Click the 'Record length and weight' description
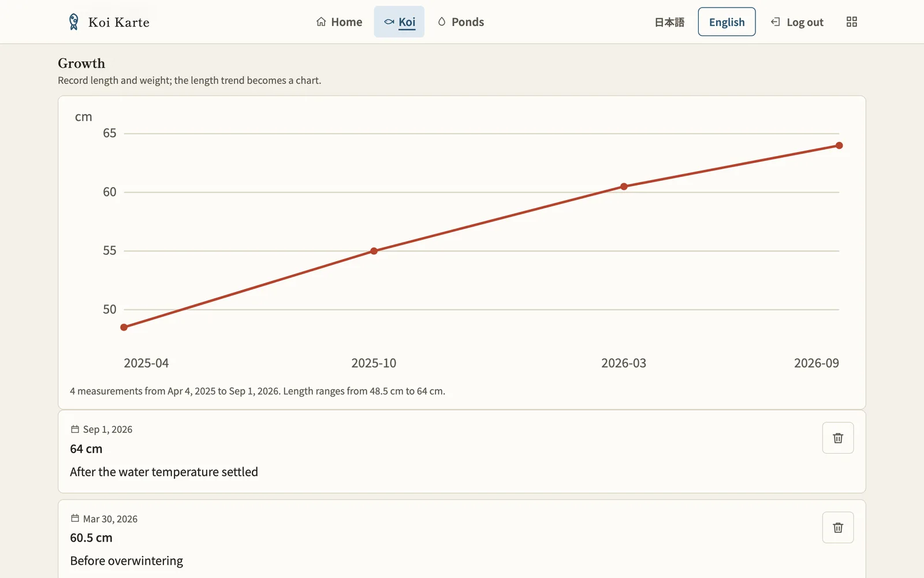 pos(189,80)
